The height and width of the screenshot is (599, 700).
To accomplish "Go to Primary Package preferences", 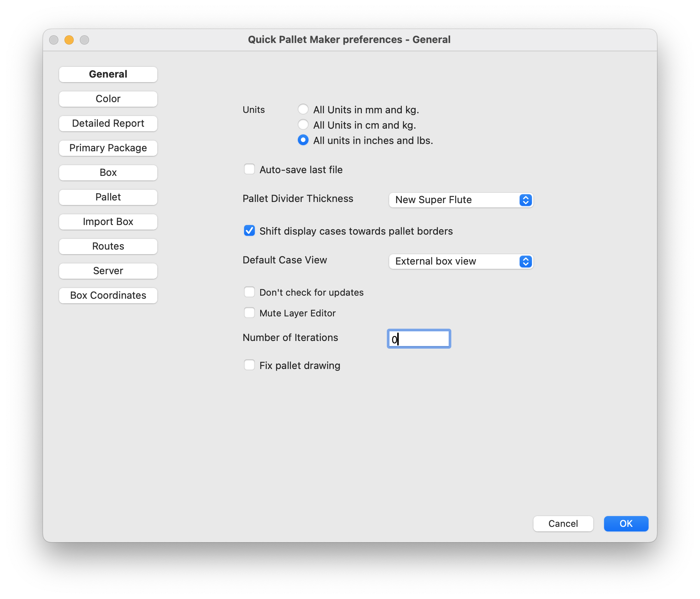I will pos(108,148).
